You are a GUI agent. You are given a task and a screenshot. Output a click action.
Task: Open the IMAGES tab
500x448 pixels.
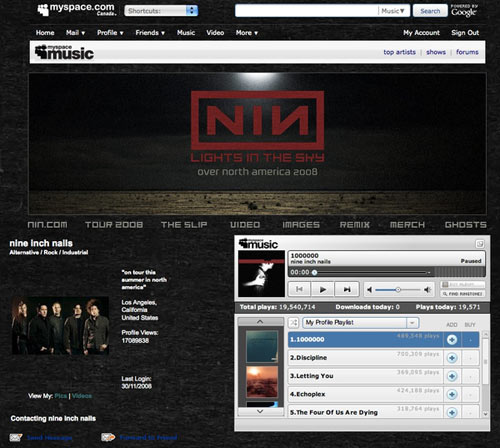click(x=301, y=225)
